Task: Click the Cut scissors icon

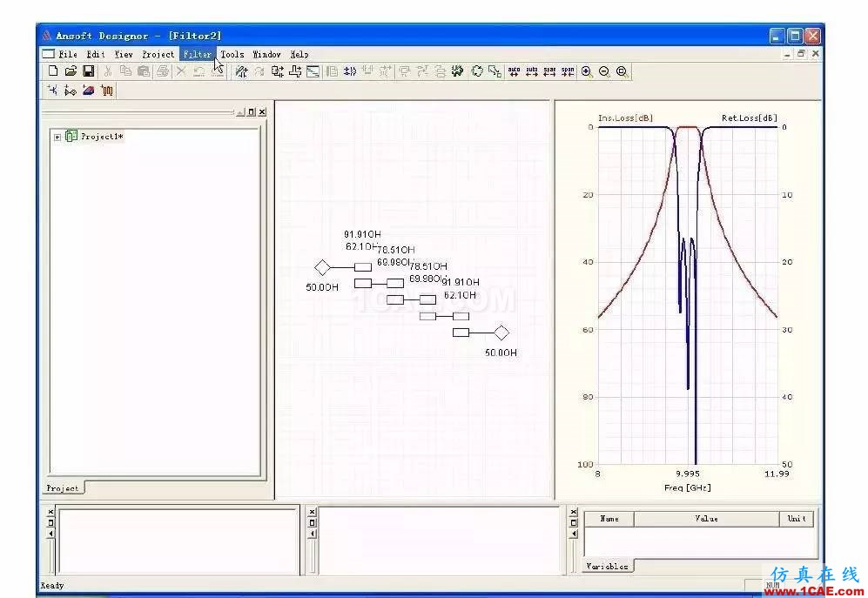Action: click(x=108, y=71)
